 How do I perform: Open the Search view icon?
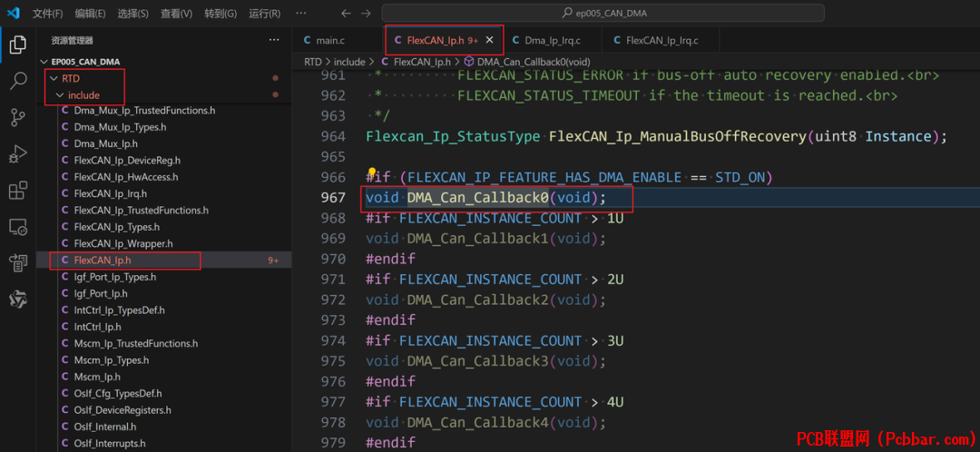coord(18,81)
